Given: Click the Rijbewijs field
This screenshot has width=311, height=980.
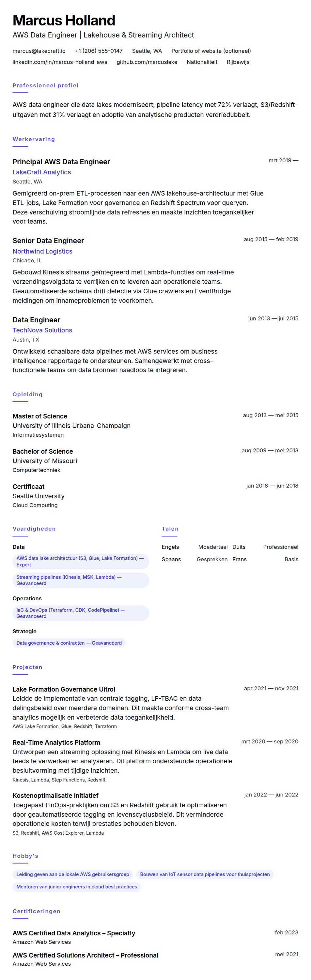Looking at the screenshot, I should pyautogui.click(x=238, y=62).
